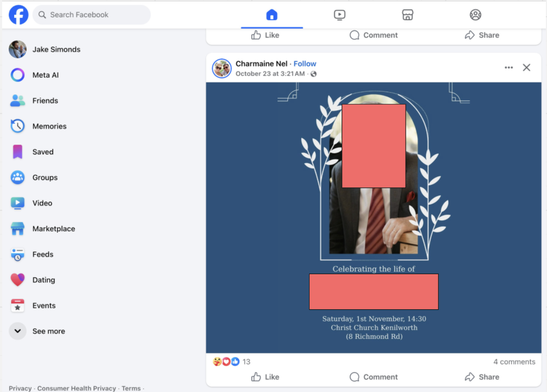Open the Marketplace storefront icon in sidebar
This screenshot has width=547, height=392.
click(18, 229)
